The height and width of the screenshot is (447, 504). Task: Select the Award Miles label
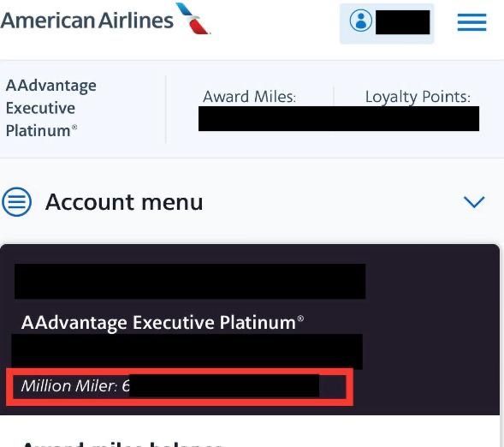tap(249, 97)
